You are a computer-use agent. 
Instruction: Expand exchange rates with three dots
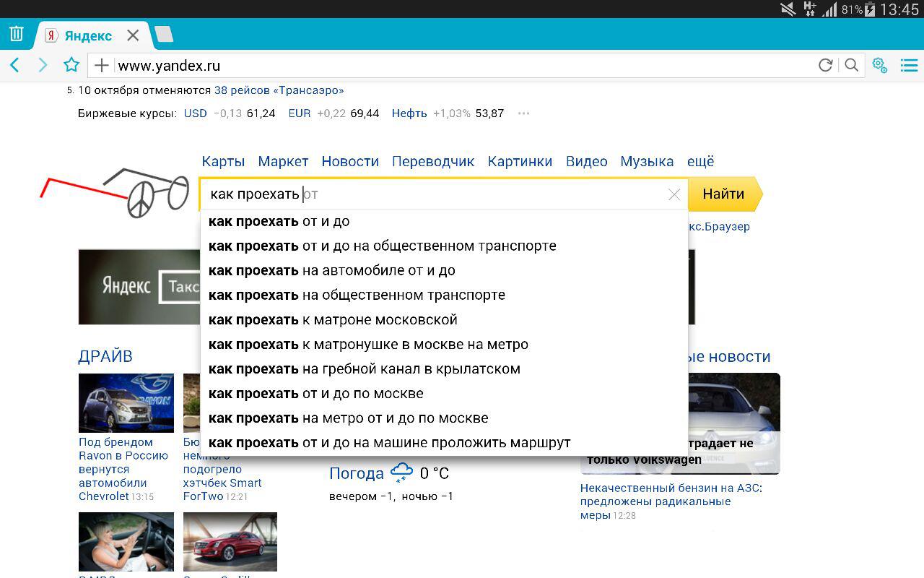click(524, 113)
